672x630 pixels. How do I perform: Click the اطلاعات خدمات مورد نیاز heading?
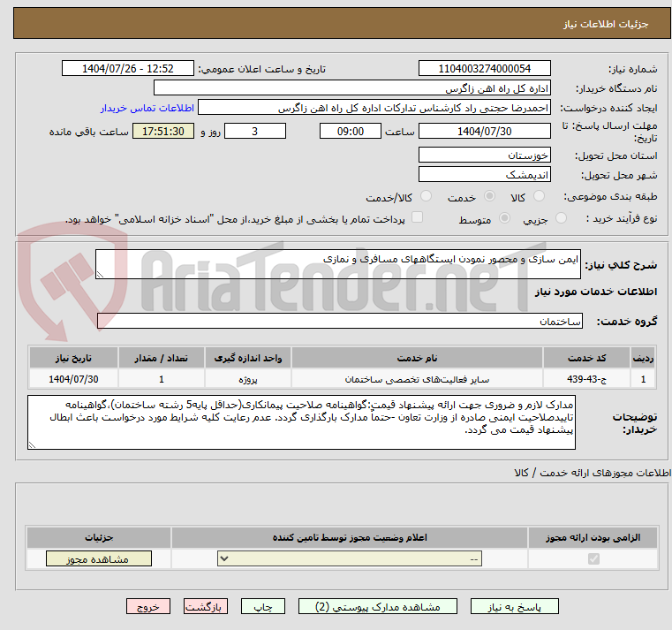tap(596, 292)
